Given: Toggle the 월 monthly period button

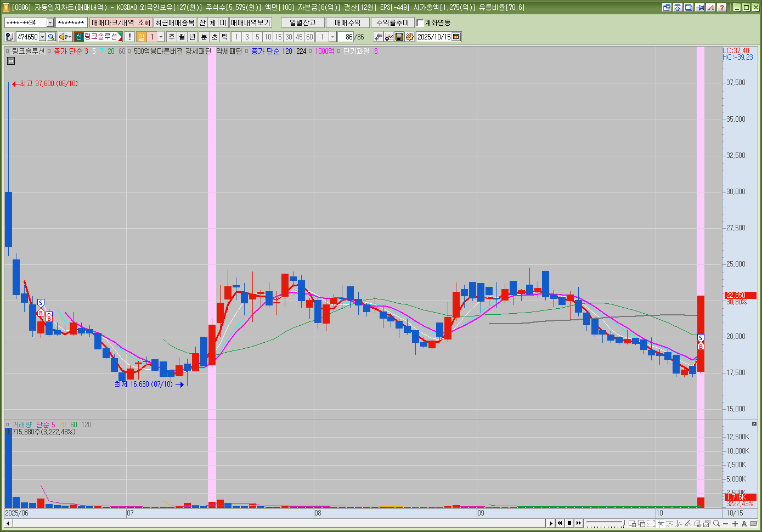Looking at the screenshot, I should point(182,37).
